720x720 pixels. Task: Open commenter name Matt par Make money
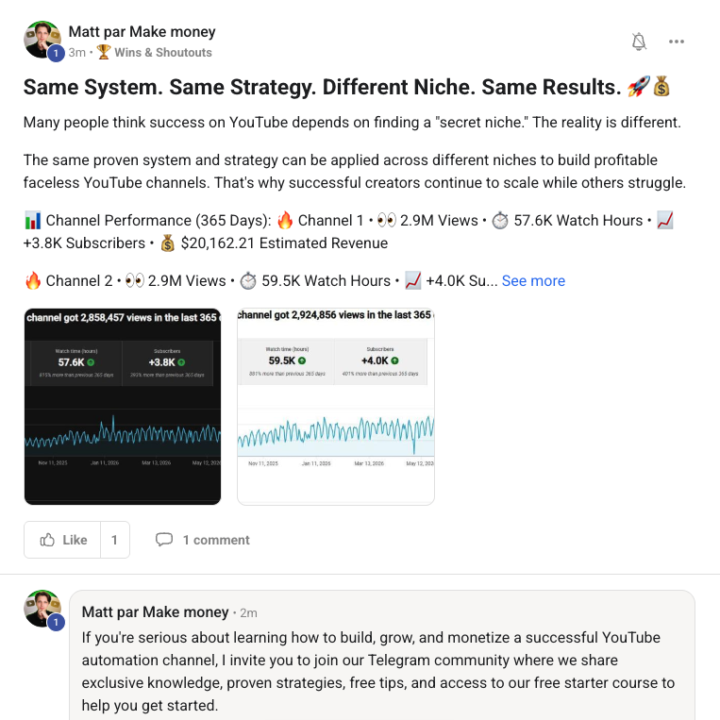pyautogui.click(x=155, y=612)
